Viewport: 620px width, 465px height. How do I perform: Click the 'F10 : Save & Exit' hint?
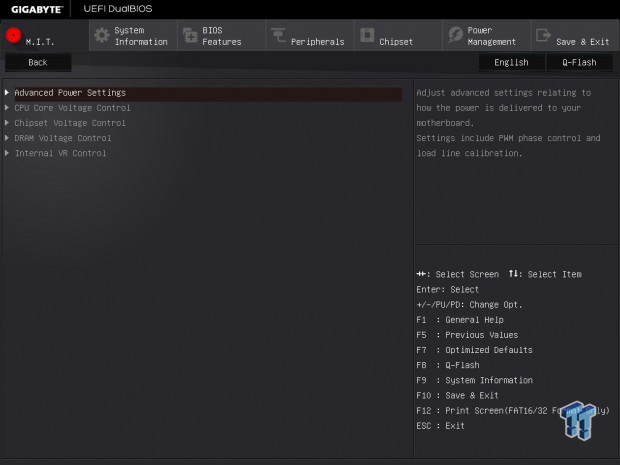[457, 395]
